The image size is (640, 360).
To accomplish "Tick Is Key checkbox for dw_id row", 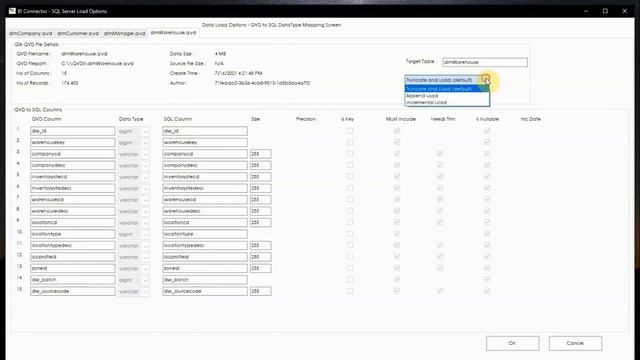I will (x=350, y=131).
